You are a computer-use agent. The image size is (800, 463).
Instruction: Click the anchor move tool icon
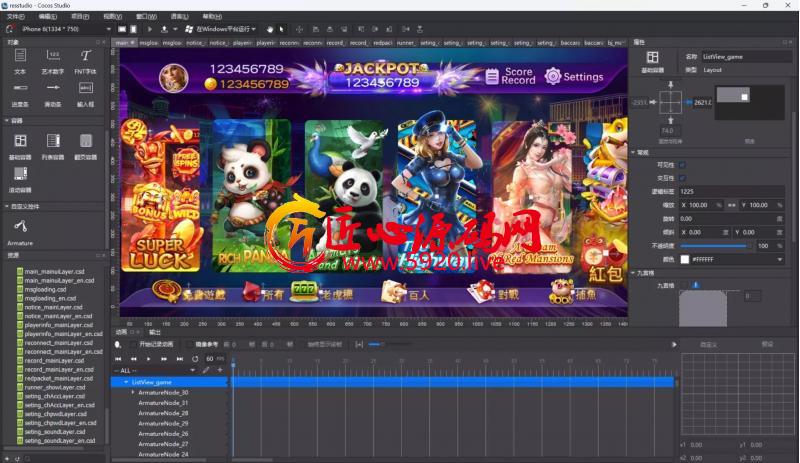pyautogui.click(x=299, y=30)
